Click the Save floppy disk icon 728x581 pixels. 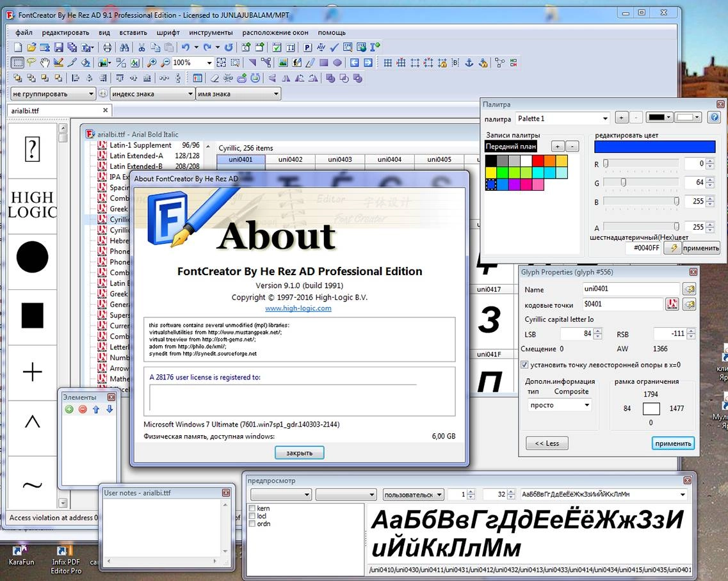(x=58, y=47)
